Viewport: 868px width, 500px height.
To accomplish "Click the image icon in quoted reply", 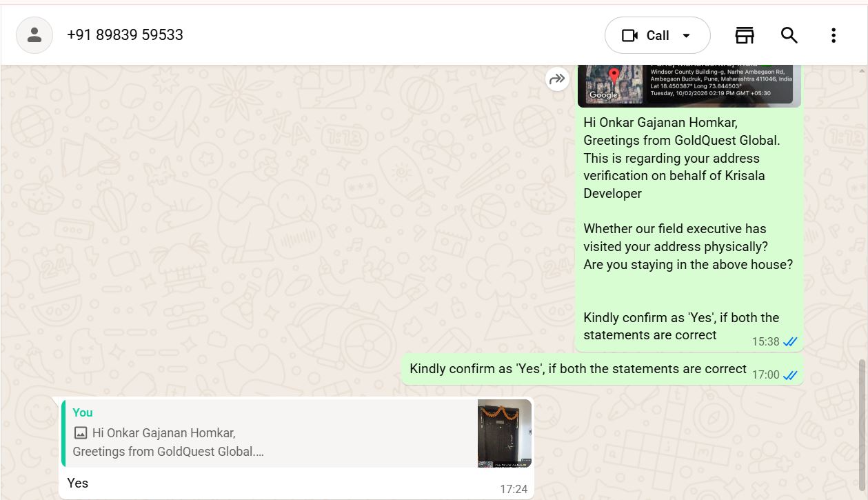I will coord(81,433).
